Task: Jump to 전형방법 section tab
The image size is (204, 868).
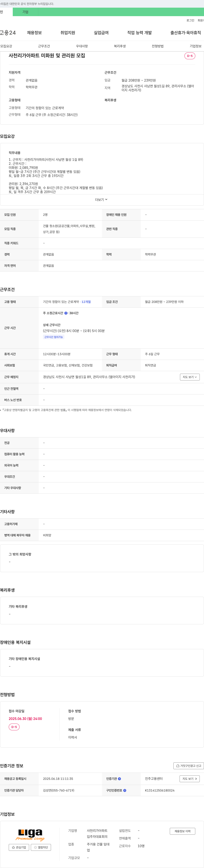Action: click(157, 46)
